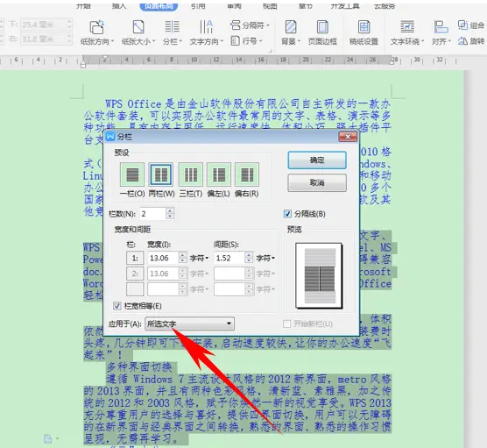Open text wrapping (文字环绕) options

[407, 32]
